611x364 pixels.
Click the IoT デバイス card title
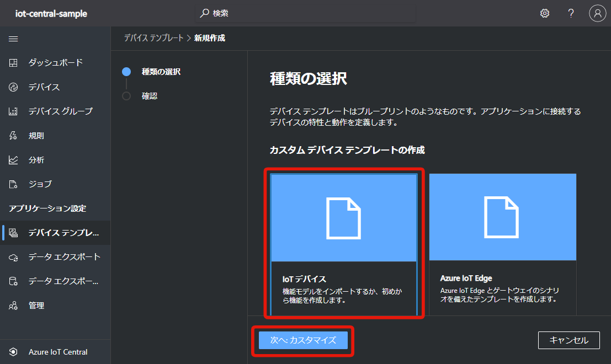point(304,279)
